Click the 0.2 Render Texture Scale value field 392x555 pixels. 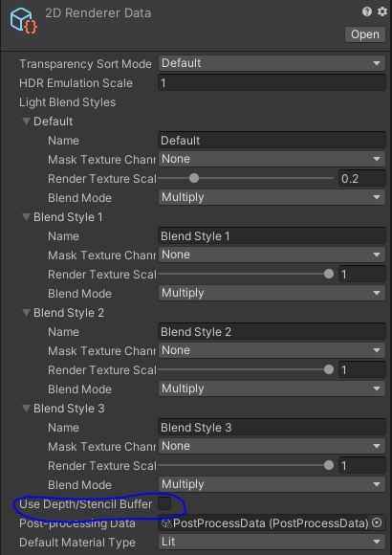tap(362, 178)
